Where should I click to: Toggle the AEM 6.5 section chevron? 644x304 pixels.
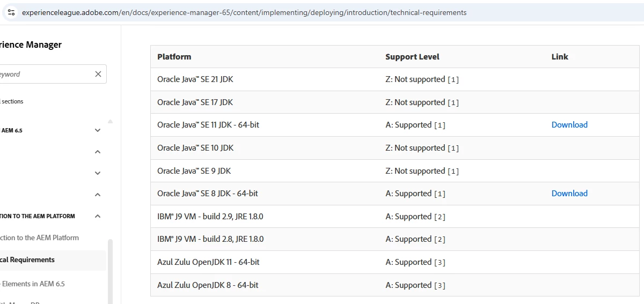[98, 130]
